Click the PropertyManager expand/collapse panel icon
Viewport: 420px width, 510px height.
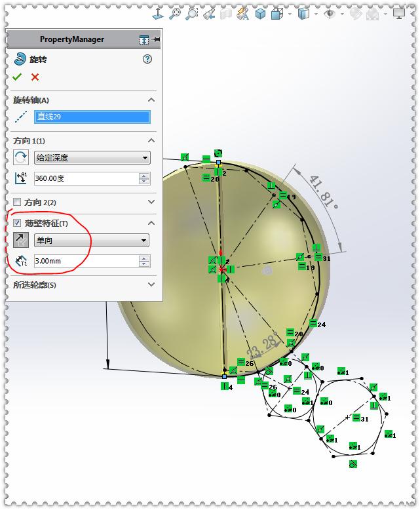click(144, 40)
